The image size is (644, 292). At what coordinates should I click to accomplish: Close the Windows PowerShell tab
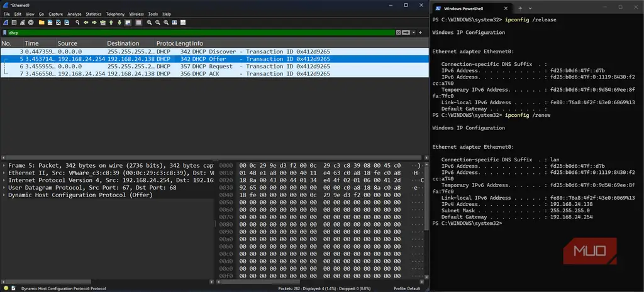(x=506, y=8)
